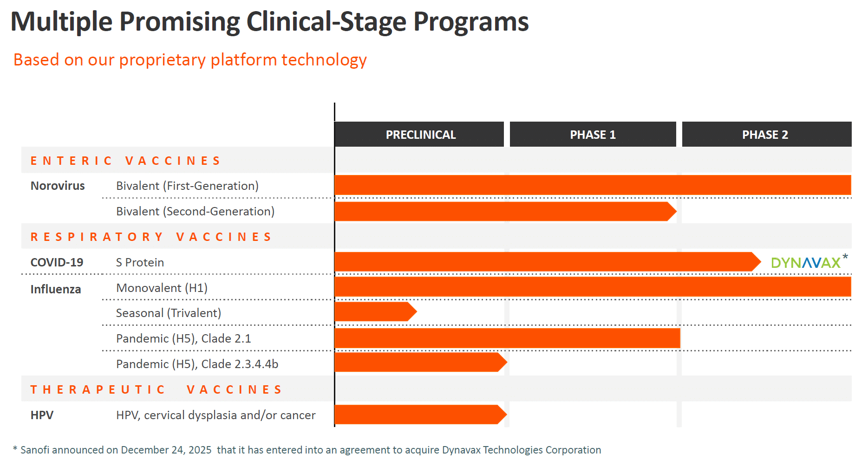Click the Seasonal (Trivalent) progress bar
This screenshot has height=460, width=868.
coord(374,312)
